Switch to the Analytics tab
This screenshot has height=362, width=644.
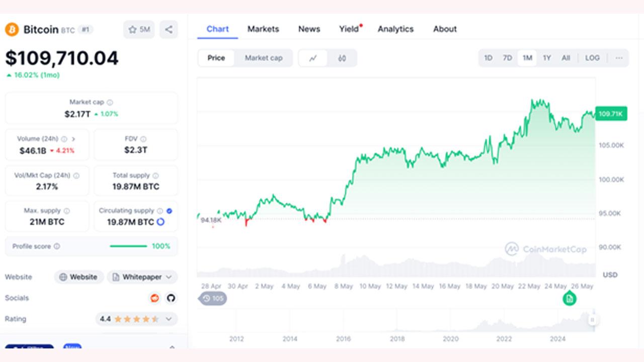coord(395,29)
